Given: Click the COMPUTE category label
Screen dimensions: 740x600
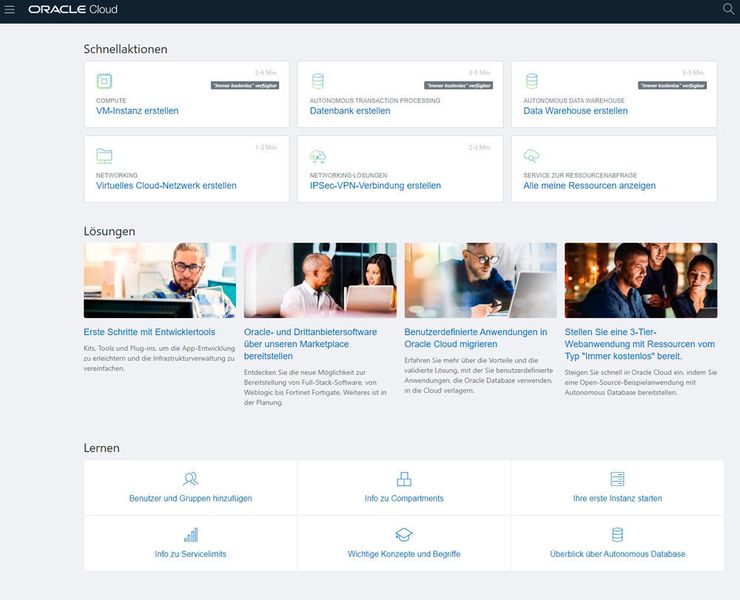Looking at the screenshot, I should [111, 101].
